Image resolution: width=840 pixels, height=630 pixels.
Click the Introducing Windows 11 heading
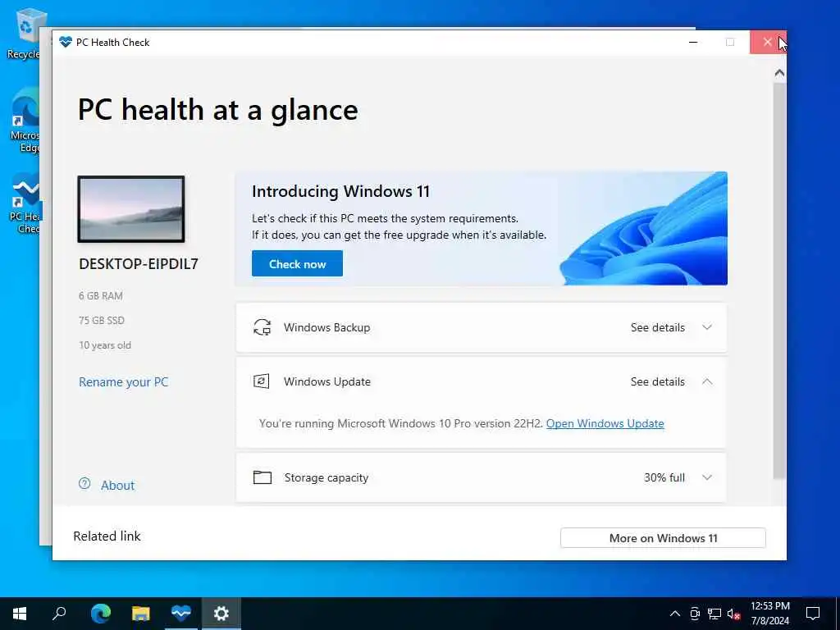click(340, 191)
